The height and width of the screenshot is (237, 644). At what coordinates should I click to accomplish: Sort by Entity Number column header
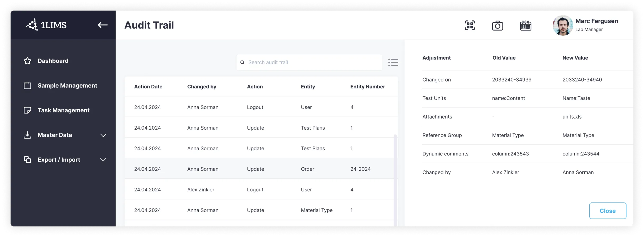point(367,87)
